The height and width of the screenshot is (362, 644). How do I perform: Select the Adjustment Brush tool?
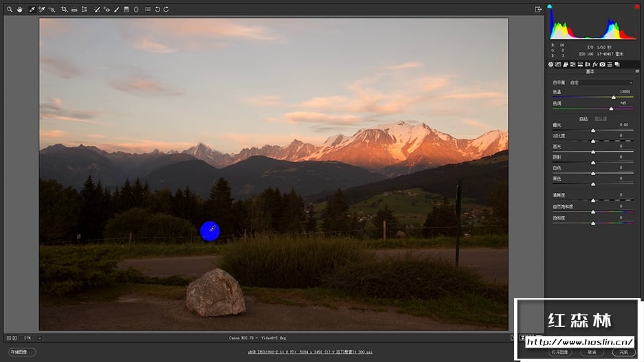(117, 10)
